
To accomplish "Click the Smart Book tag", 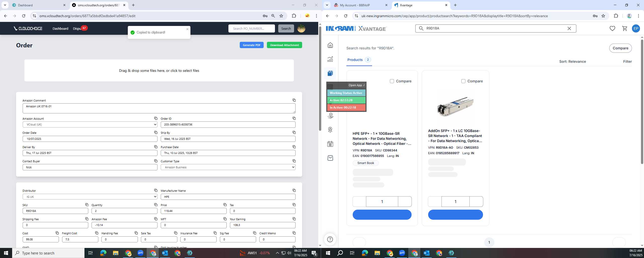I will (366, 163).
